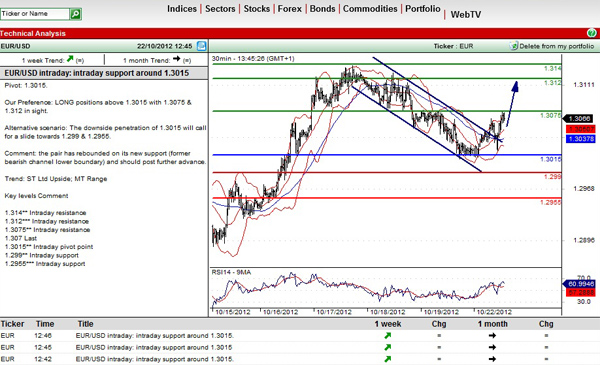The image size is (600, 365).
Task: Open the 12:46 EUR/USD intraday analysis title
Action: click(155, 336)
